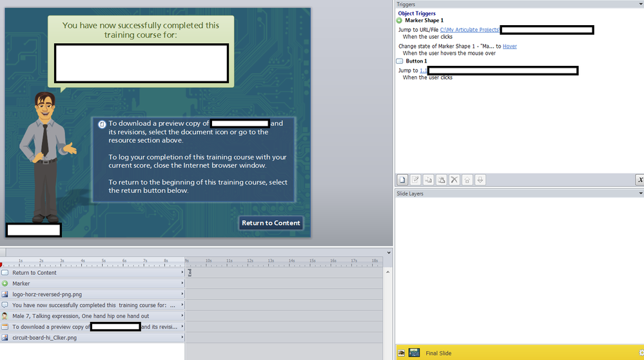Collapse the timeline panel chevron

(x=389, y=253)
